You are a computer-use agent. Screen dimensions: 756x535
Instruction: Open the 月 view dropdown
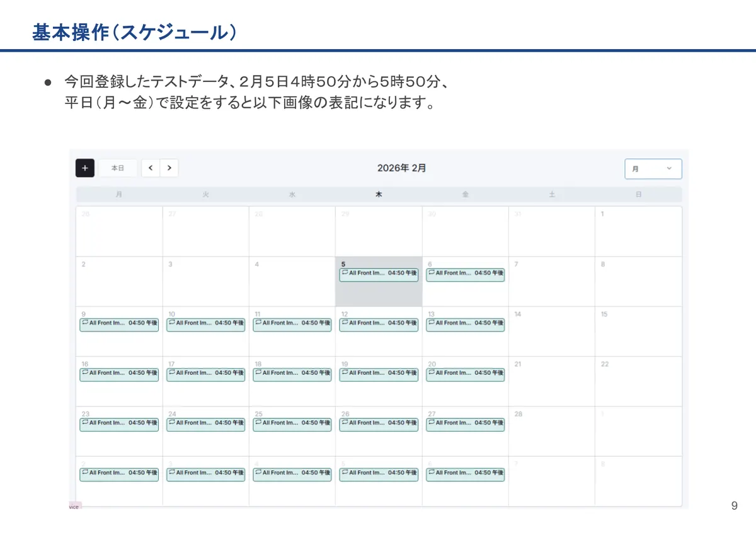(x=653, y=169)
